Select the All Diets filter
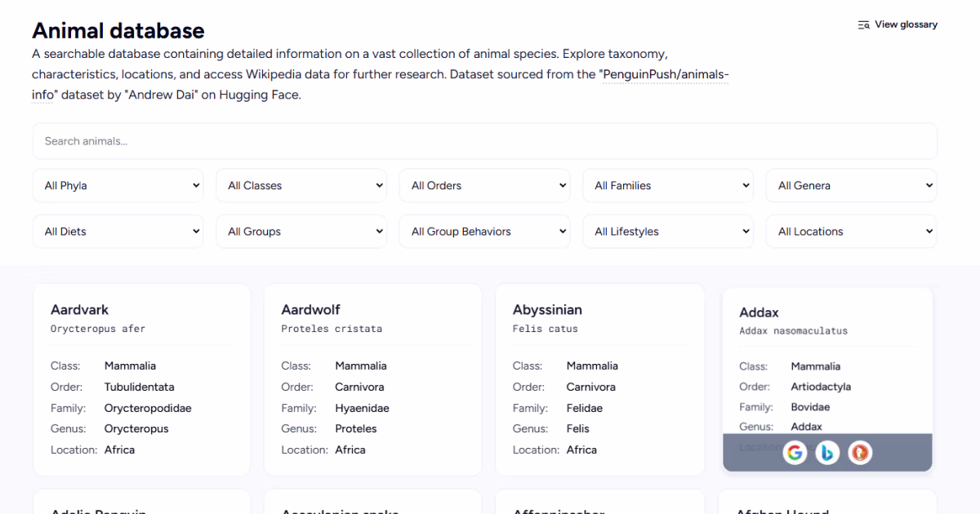This screenshot has height=514, width=980. 118,232
